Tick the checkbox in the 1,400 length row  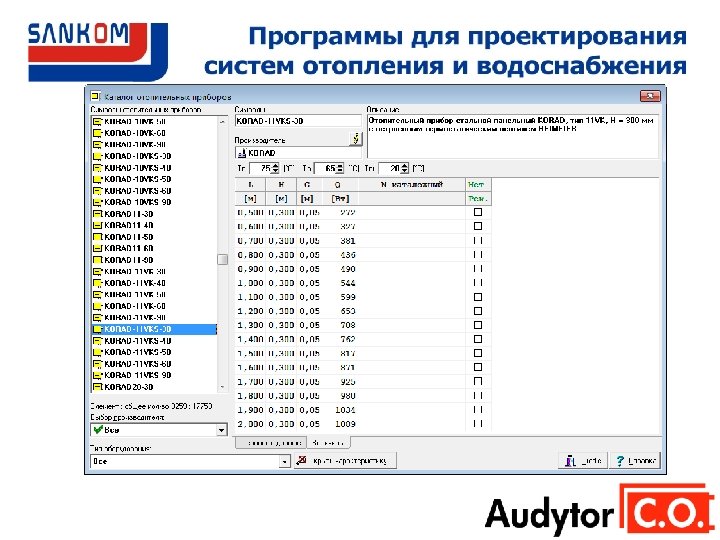tap(478, 339)
